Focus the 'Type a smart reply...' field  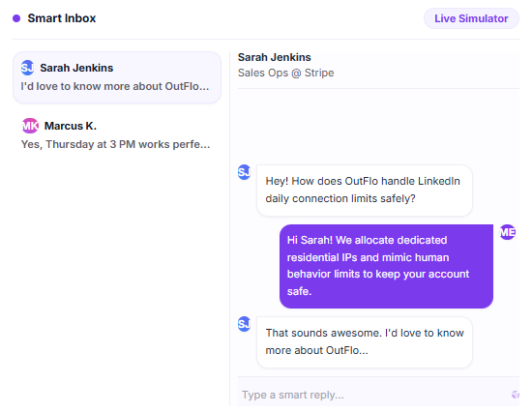coord(373,395)
